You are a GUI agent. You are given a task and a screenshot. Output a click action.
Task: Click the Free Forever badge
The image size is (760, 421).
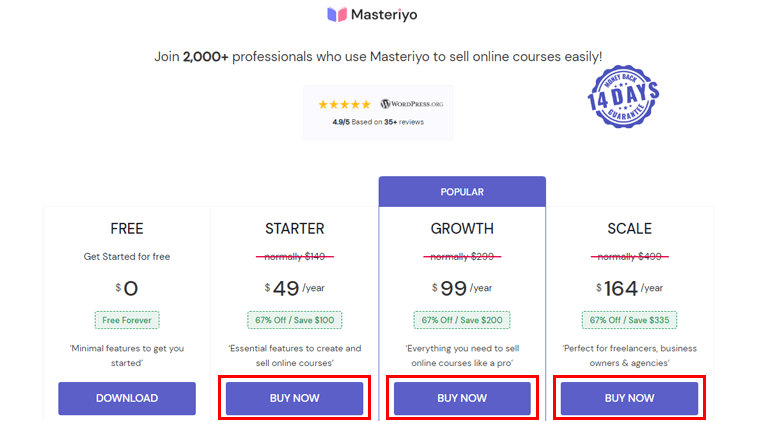[x=127, y=320]
